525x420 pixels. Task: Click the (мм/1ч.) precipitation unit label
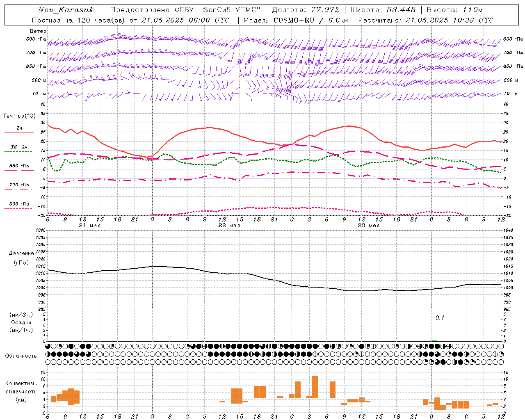[21, 330]
